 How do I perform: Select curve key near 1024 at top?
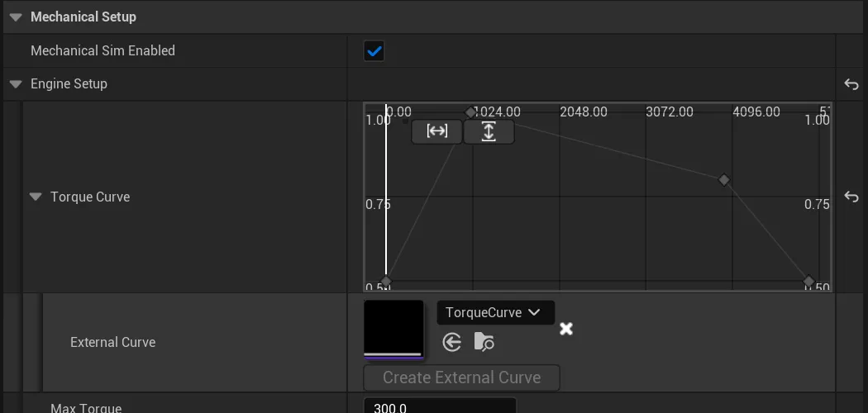pyautogui.click(x=470, y=113)
